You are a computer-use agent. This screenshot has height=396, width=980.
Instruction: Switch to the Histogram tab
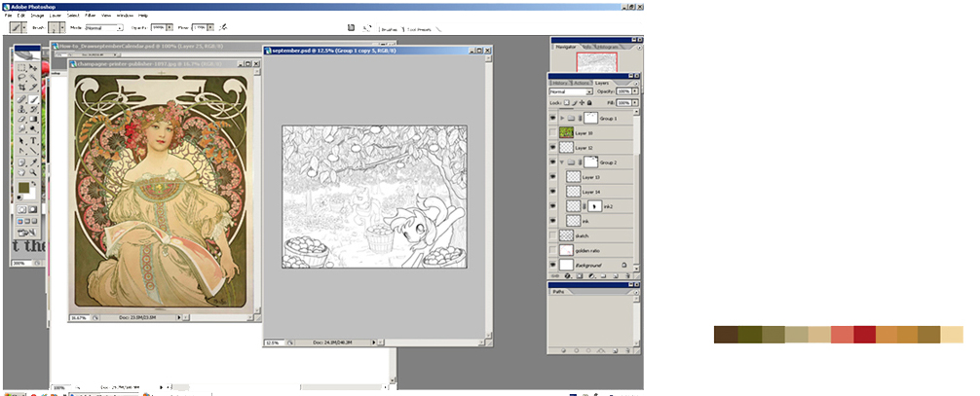pos(607,47)
